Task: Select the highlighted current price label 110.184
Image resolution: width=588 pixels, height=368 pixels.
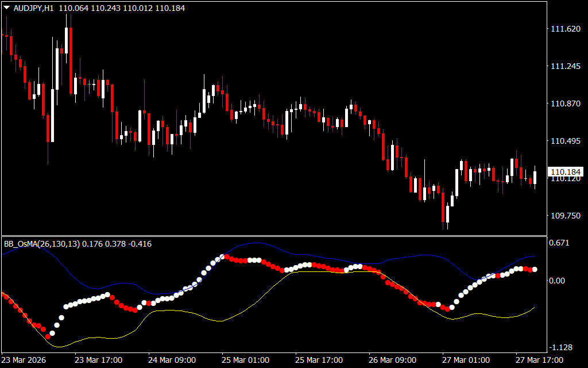Action: [566, 172]
